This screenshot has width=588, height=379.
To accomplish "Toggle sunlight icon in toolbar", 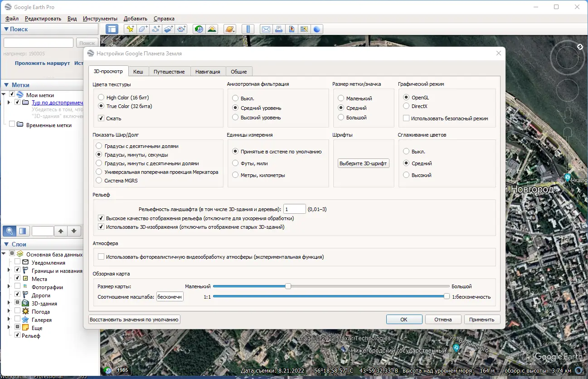I will (x=212, y=29).
